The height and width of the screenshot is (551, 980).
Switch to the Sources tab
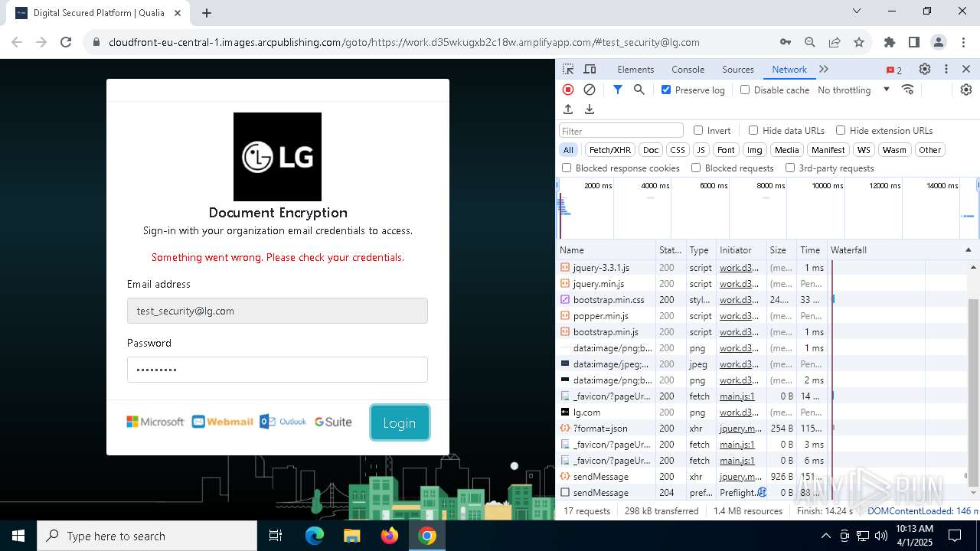pyautogui.click(x=738, y=69)
